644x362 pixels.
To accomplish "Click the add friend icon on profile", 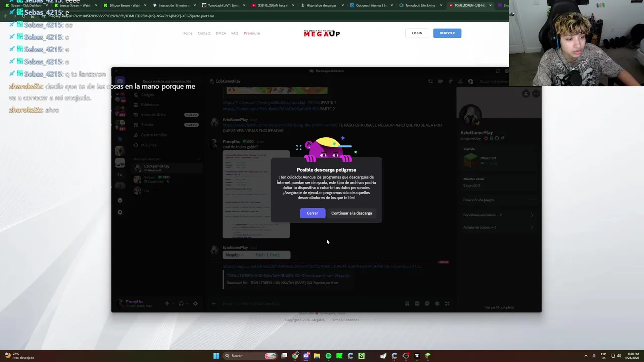I will [526, 94].
